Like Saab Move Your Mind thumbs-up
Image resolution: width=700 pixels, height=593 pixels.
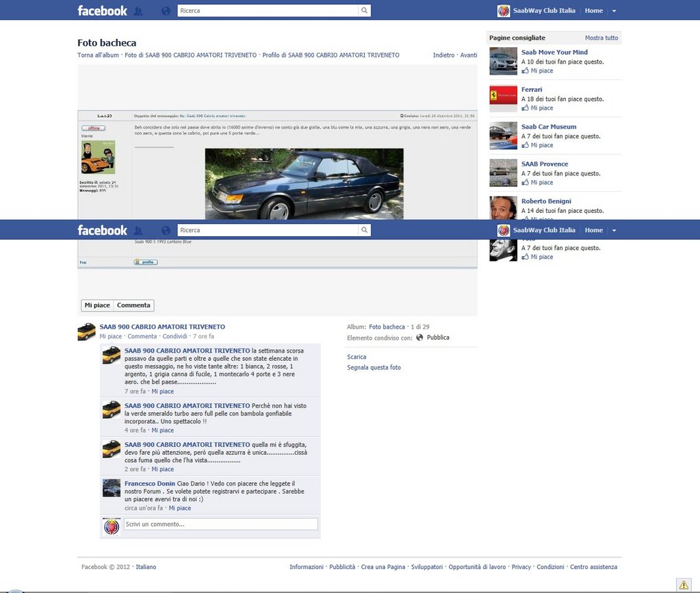525,71
